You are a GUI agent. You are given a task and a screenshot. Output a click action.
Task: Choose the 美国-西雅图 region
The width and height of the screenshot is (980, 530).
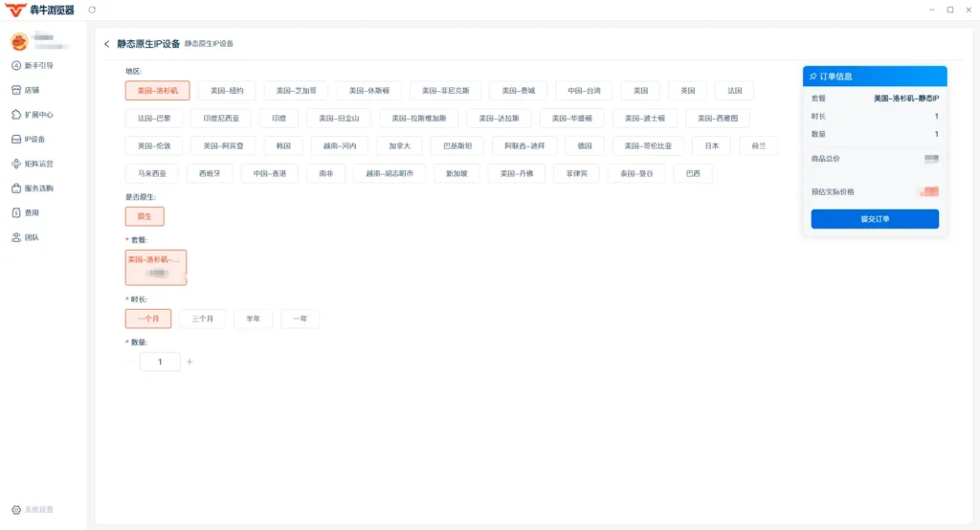tap(718, 118)
